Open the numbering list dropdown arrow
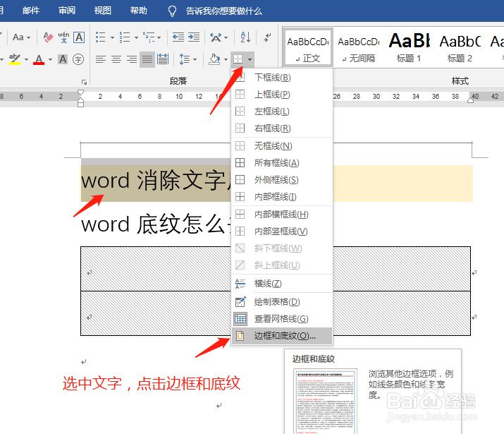This screenshot has width=504, height=434. coord(136,37)
